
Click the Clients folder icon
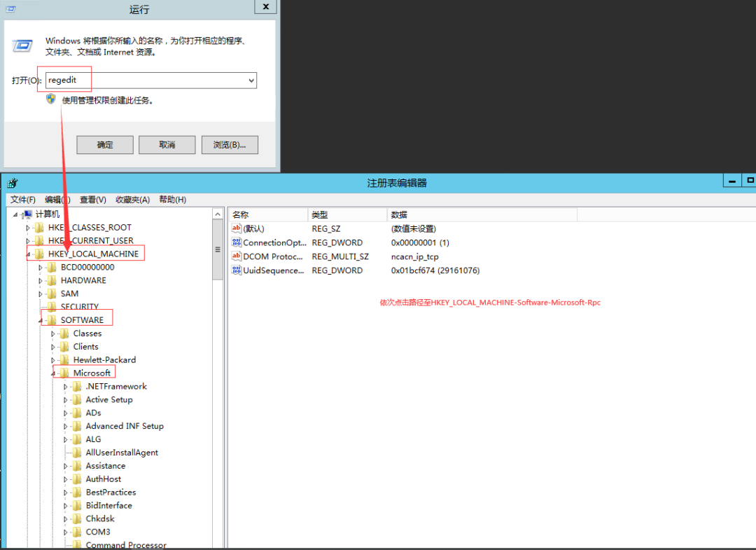(x=65, y=346)
